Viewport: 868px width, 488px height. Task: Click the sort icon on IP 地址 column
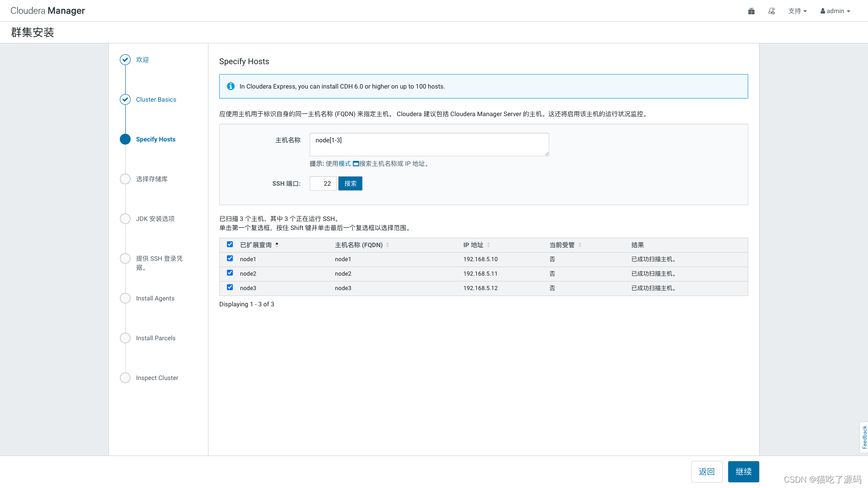[x=488, y=245]
